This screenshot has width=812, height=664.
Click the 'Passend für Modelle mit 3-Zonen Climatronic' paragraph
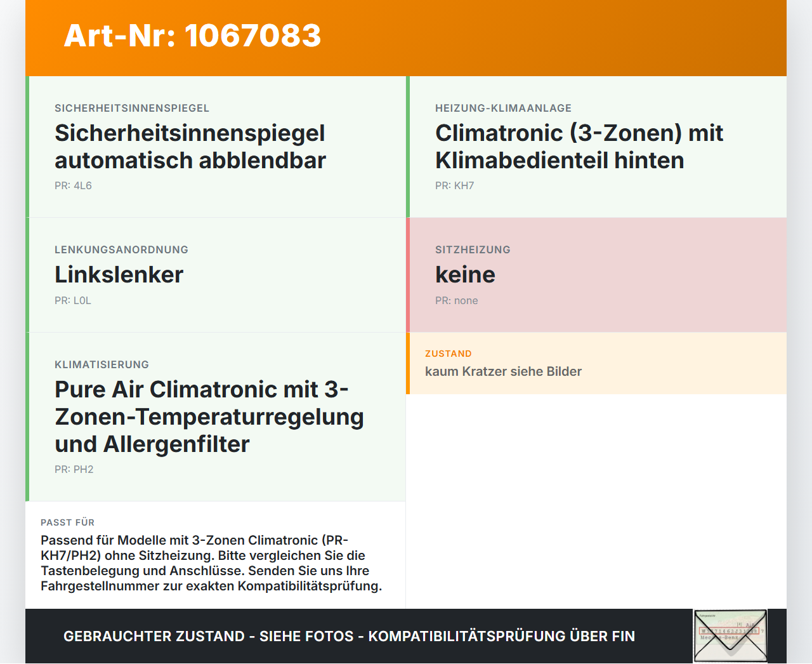point(211,563)
